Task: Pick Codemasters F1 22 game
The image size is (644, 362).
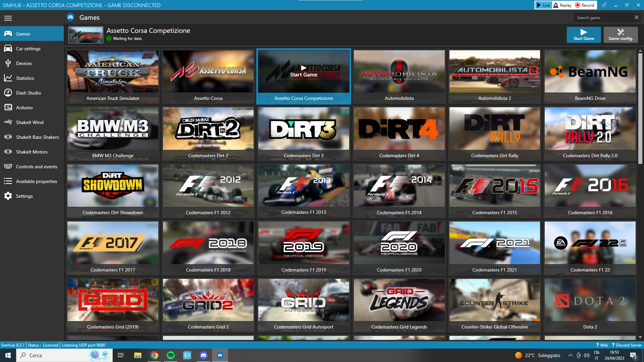Action: tap(590, 248)
